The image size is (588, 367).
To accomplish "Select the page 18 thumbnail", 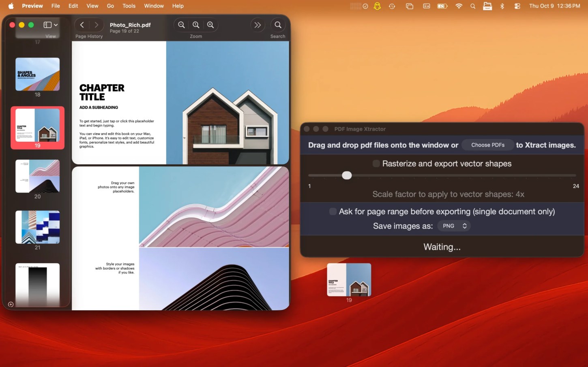I will click(x=38, y=74).
